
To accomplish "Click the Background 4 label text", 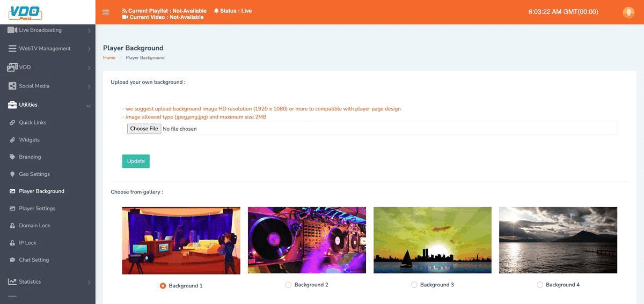I will tap(562, 285).
